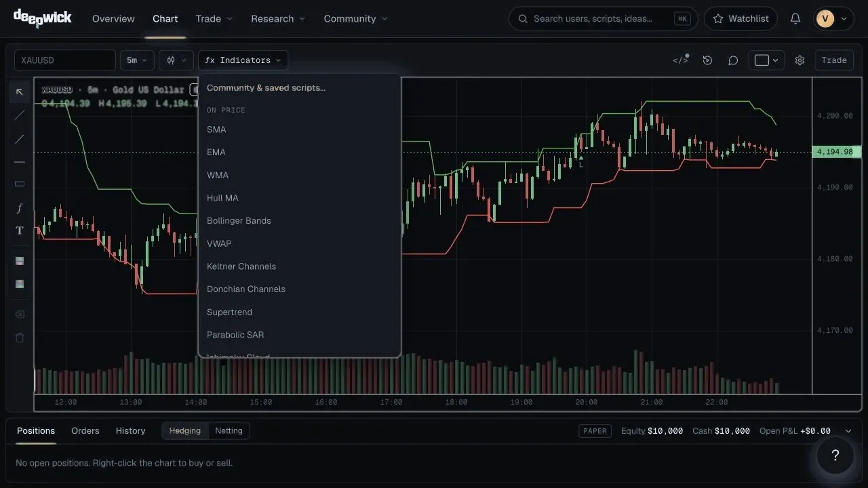
Task: Open the Community navigation menu
Action: click(355, 19)
